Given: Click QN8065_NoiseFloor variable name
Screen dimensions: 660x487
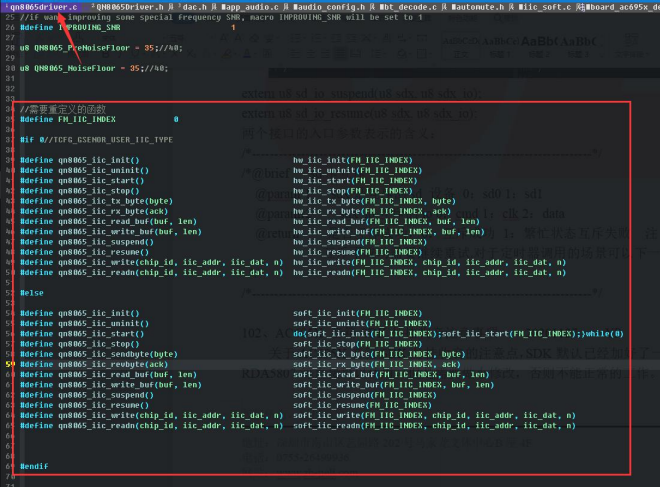Looking at the screenshot, I should (75, 68).
